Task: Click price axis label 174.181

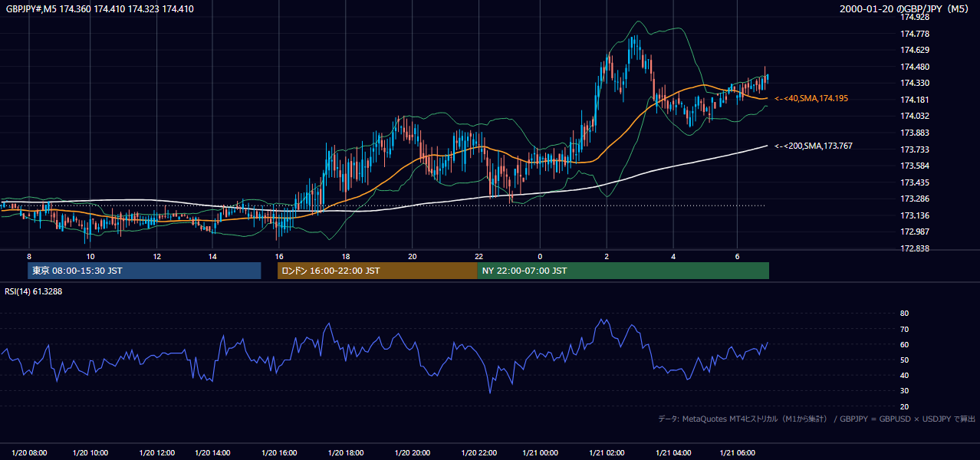Action: point(915,100)
